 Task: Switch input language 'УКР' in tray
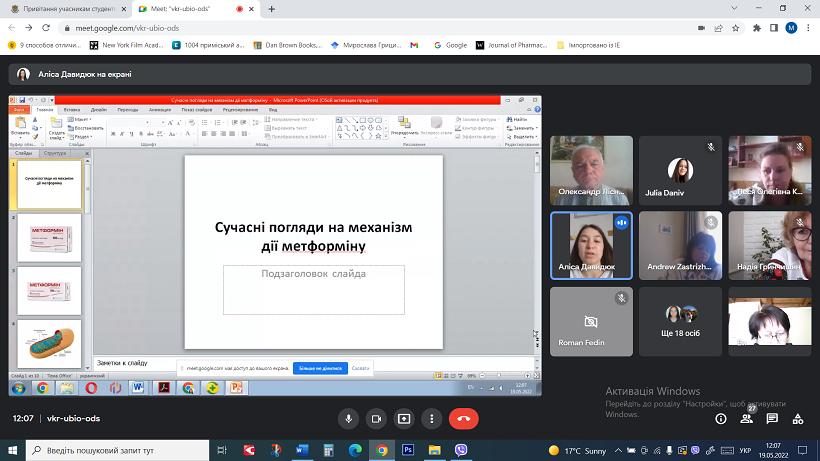[745, 451]
